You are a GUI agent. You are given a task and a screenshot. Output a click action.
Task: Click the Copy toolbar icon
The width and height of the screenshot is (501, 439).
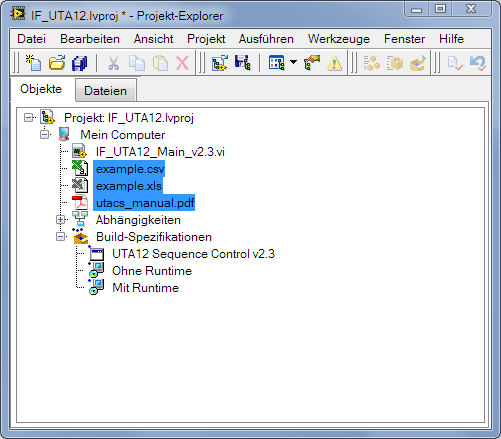[137, 63]
